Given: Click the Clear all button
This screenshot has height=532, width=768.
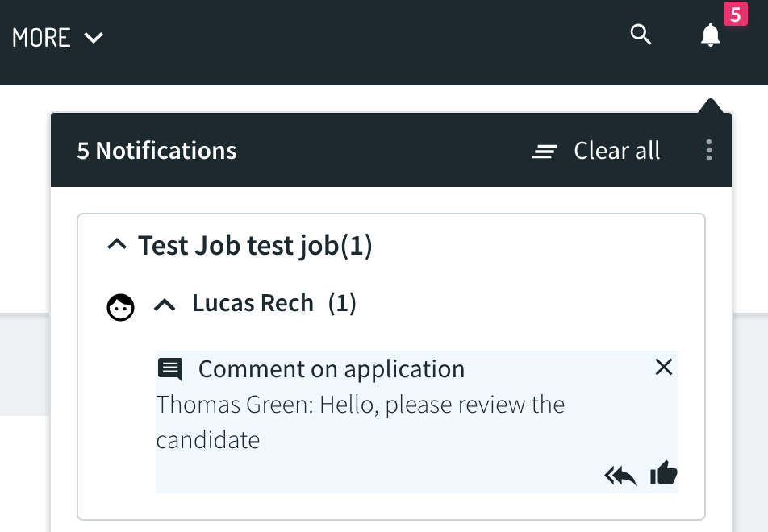Looking at the screenshot, I should click(x=595, y=150).
